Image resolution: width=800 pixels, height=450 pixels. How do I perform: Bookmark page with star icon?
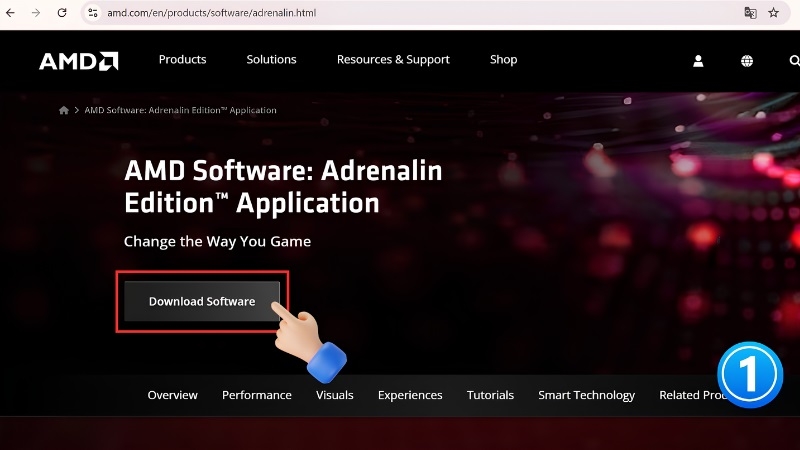773,13
